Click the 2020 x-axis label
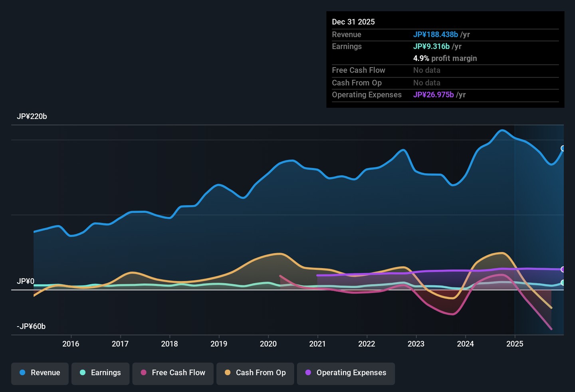 click(268, 344)
